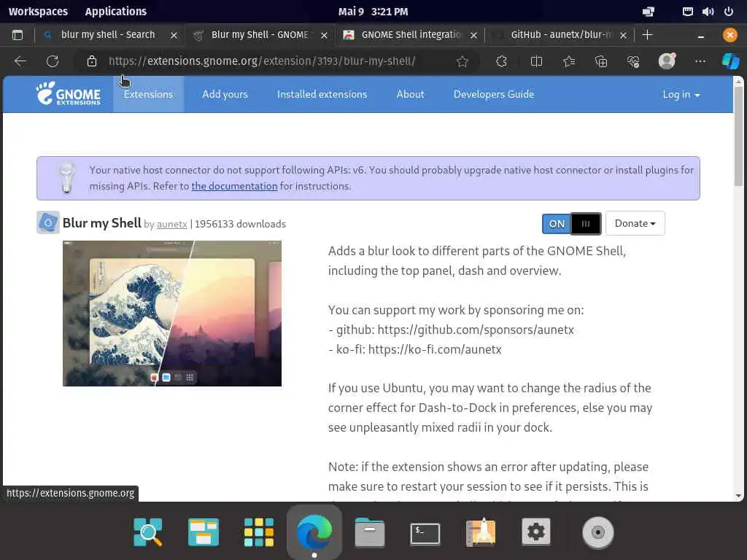Go to Installed extensions
Screen dimensions: 747x560
[x=322, y=94]
